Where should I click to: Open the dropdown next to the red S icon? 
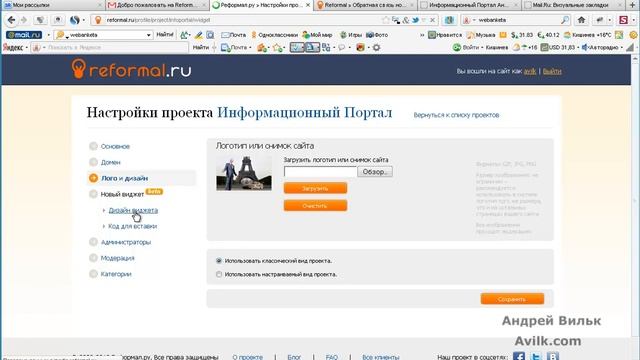click(x=633, y=20)
